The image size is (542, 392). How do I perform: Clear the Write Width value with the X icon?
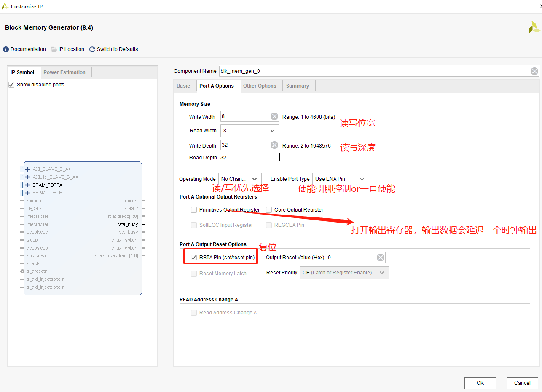[x=274, y=116]
